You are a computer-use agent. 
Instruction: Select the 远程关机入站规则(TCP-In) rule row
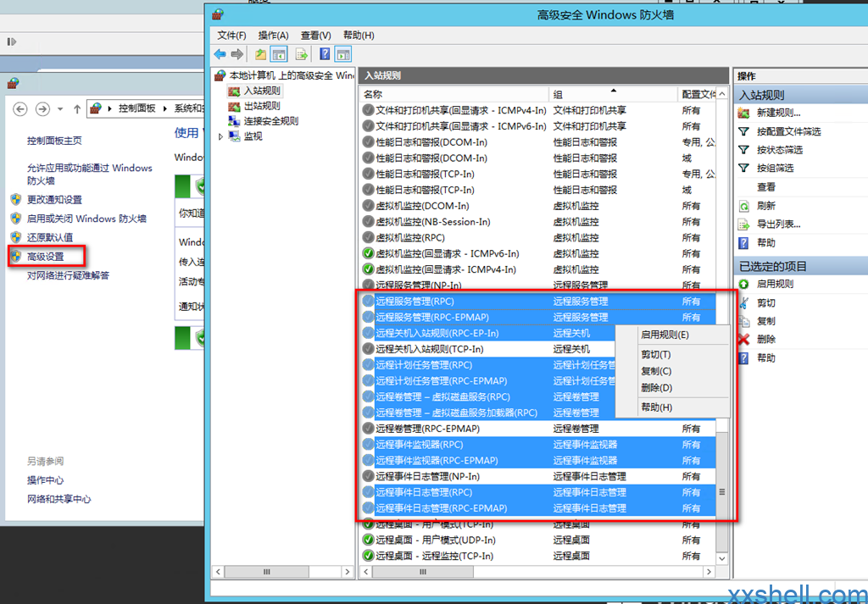pos(487,350)
